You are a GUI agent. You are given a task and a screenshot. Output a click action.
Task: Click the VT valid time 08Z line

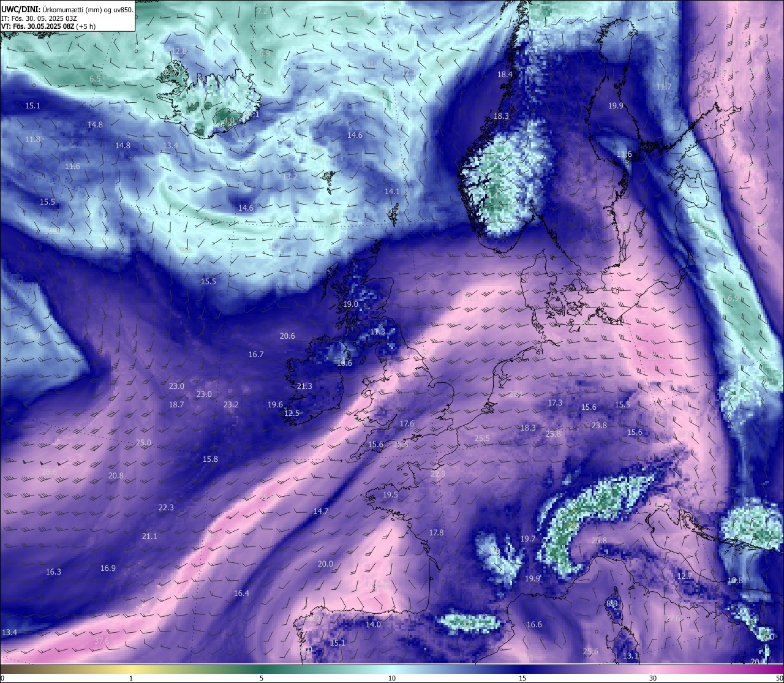pos(48,26)
